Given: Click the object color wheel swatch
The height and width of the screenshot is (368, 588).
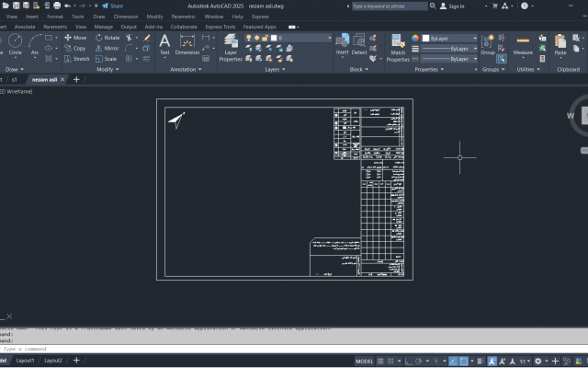Looking at the screenshot, I should pos(415,38).
